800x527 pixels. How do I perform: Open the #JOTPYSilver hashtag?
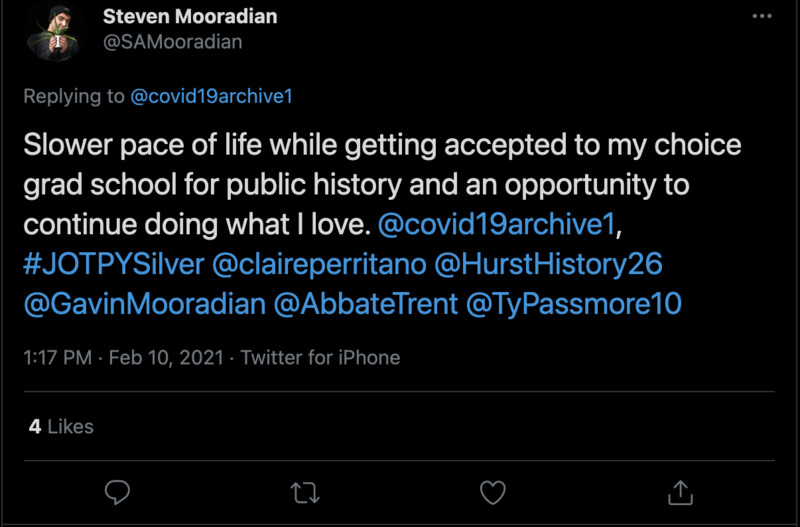pyautogui.click(x=114, y=263)
